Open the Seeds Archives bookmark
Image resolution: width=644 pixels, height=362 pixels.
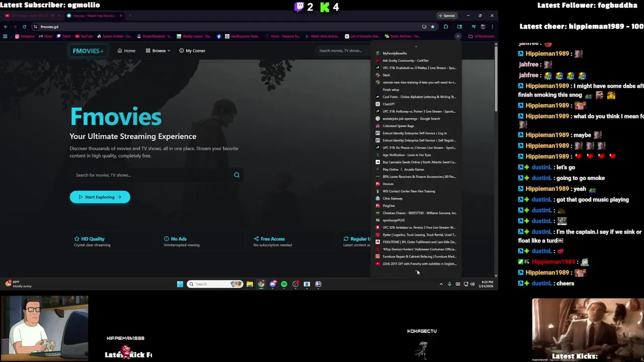coord(404,36)
